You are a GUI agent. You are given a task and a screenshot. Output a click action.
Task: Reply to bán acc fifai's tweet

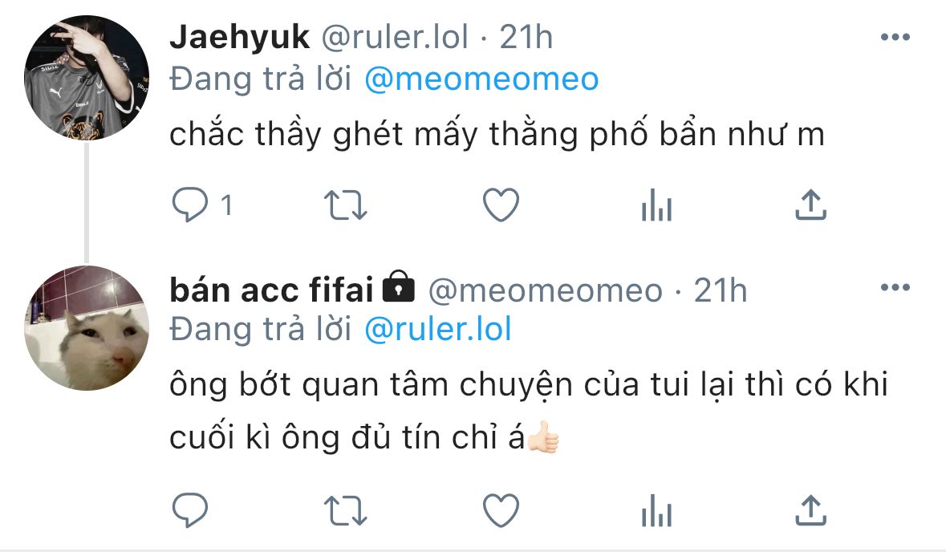click(190, 510)
